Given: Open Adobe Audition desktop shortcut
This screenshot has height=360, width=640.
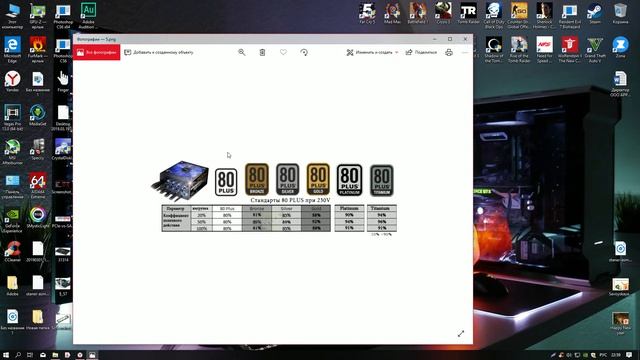Looking at the screenshot, I should (x=88, y=16).
